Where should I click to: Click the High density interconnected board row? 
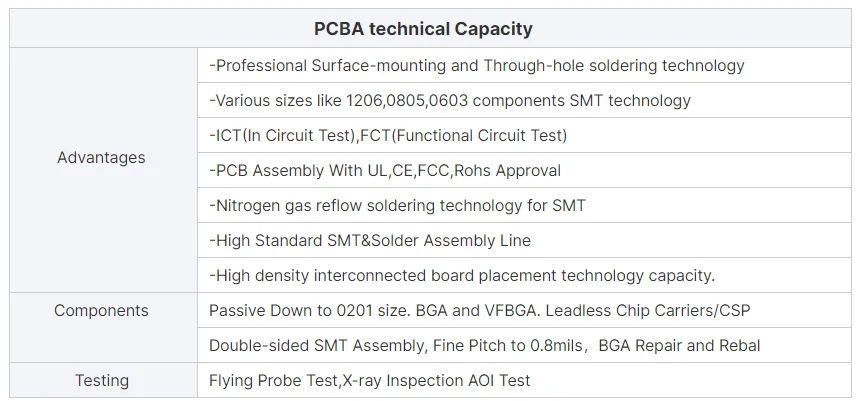(x=462, y=276)
